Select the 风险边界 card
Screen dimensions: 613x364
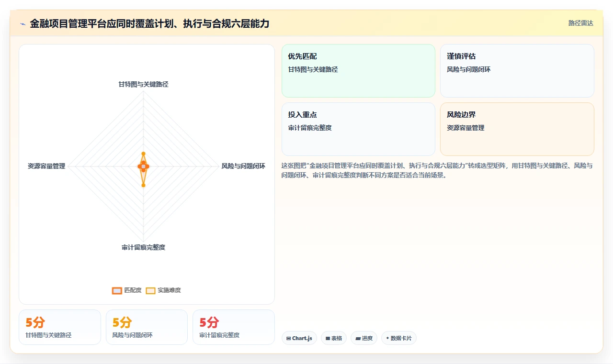coord(517,129)
